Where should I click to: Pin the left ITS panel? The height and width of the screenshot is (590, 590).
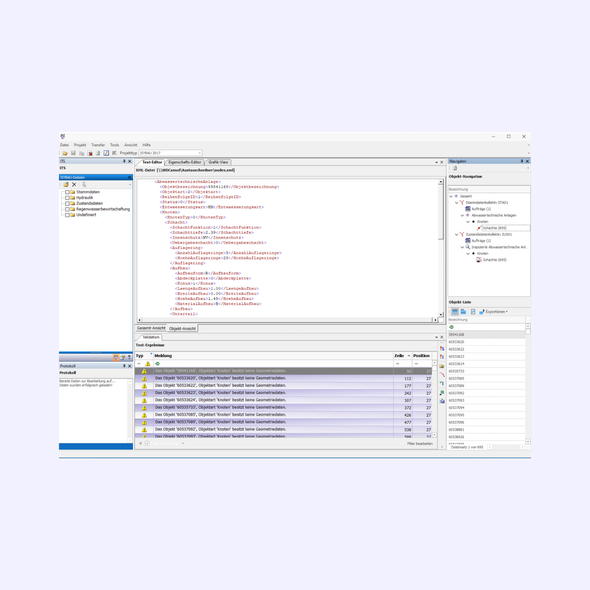pos(124,161)
